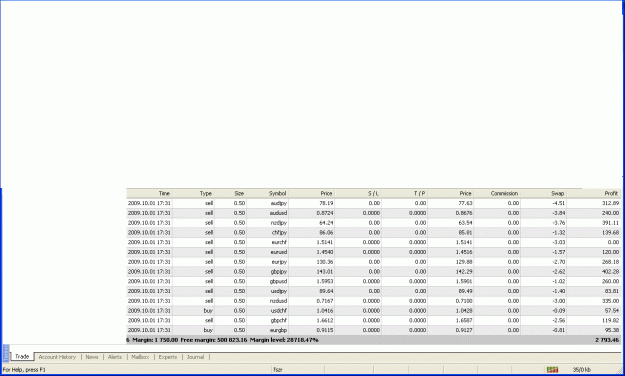The image size is (625, 376).
Task: Click the 143.01 open price cell
Action: point(325,272)
